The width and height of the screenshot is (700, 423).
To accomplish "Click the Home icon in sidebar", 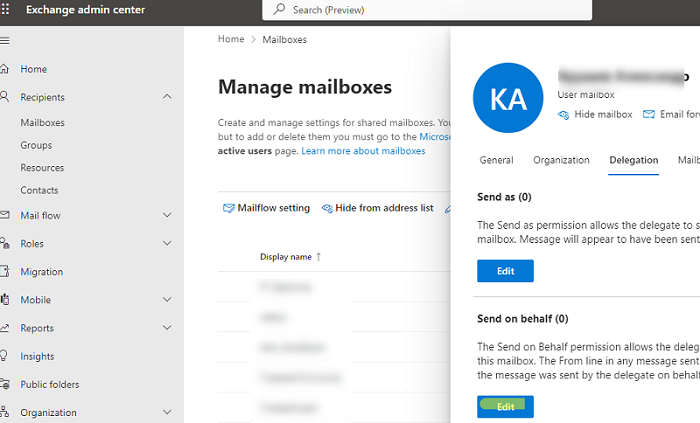I will tap(5, 69).
